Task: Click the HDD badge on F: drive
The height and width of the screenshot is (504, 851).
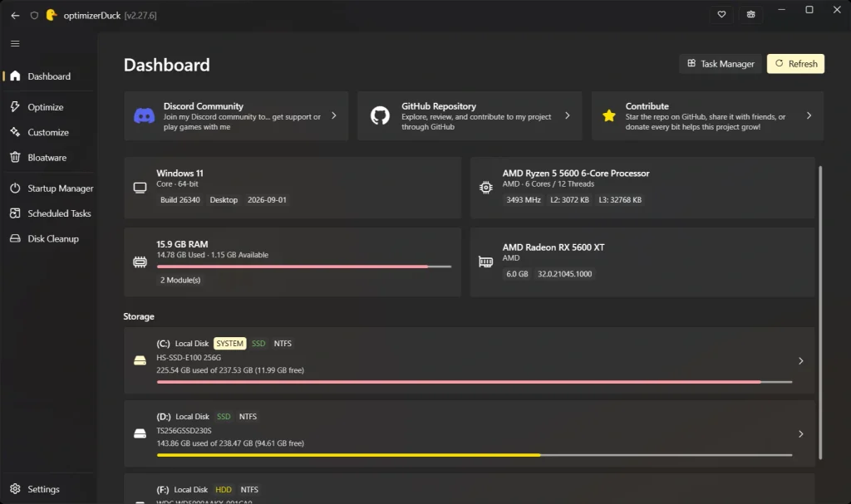Action: (223, 489)
